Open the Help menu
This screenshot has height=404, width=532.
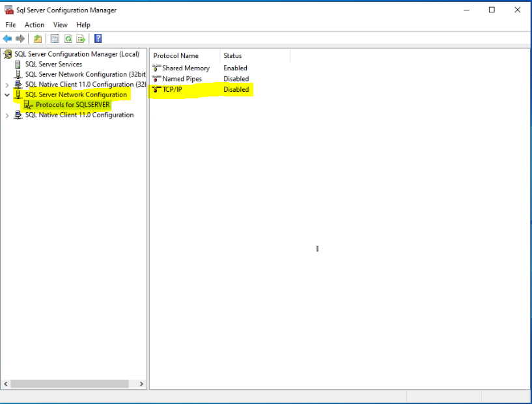click(x=83, y=25)
